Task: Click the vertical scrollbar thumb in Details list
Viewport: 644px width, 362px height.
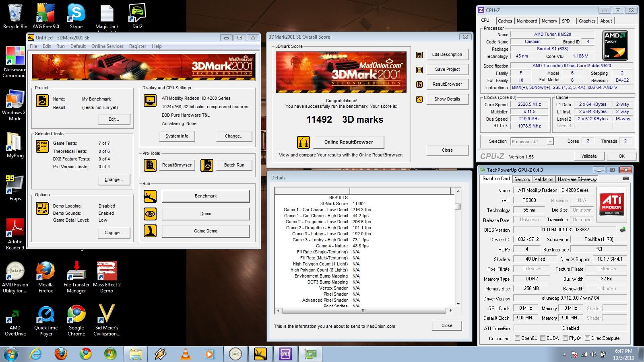Action: pos(458,207)
